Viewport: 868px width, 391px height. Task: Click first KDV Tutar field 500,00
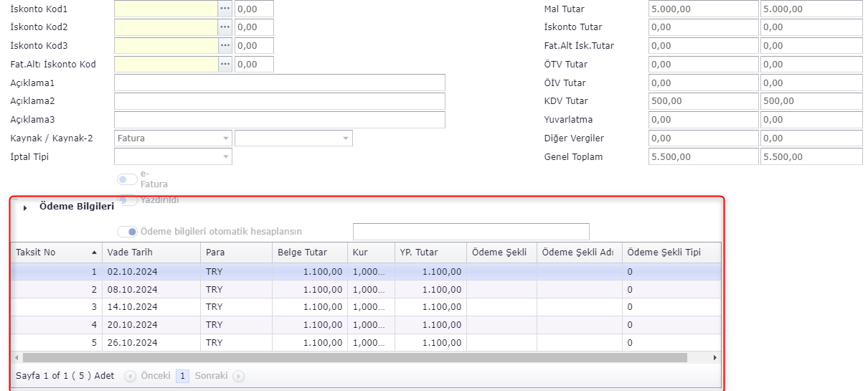pyautogui.click(x=703, y=101)
